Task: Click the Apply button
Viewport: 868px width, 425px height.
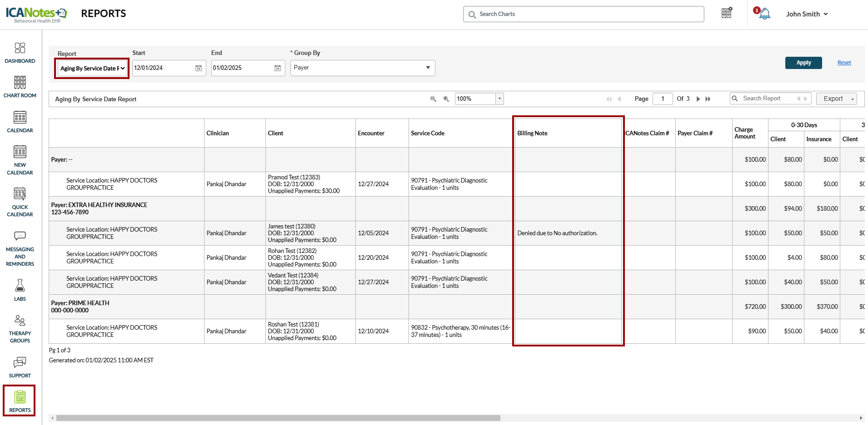Action: [x=803, y=63]
